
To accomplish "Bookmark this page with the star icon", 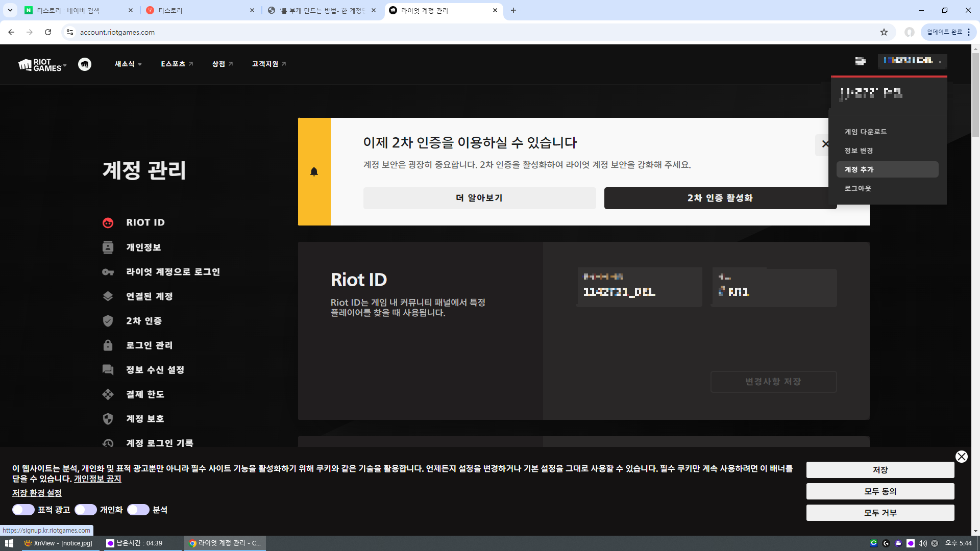I will pyautogui.click(x=884, y=32).
